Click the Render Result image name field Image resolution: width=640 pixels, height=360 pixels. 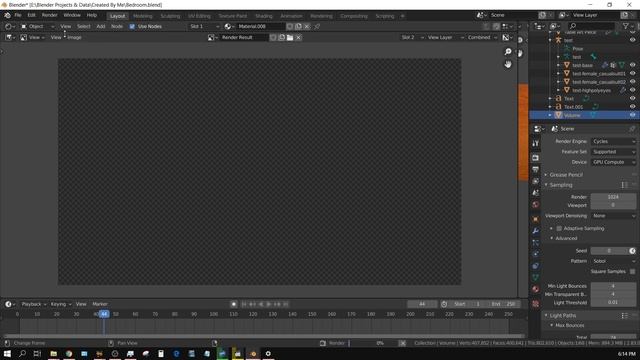[x=244, y=38]
